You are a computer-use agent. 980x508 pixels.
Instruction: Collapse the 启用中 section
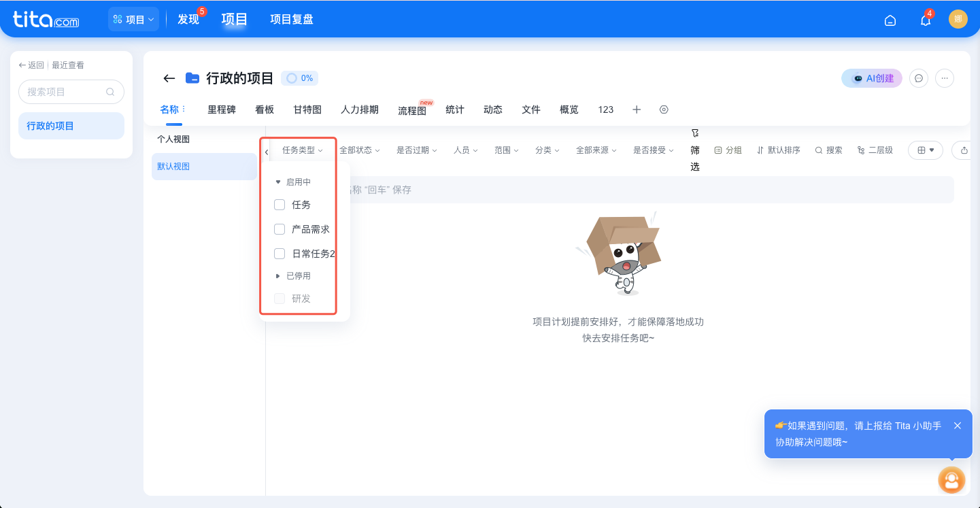(x=278, y=182)
